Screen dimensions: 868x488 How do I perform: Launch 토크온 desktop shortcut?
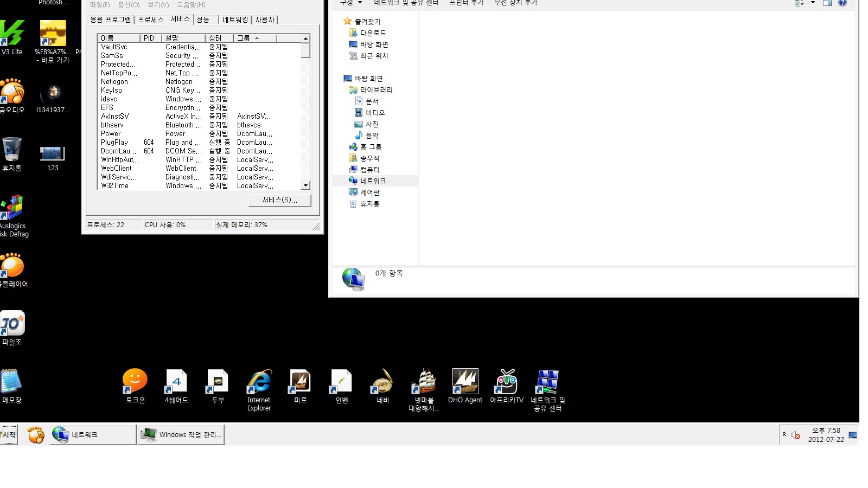135,383
